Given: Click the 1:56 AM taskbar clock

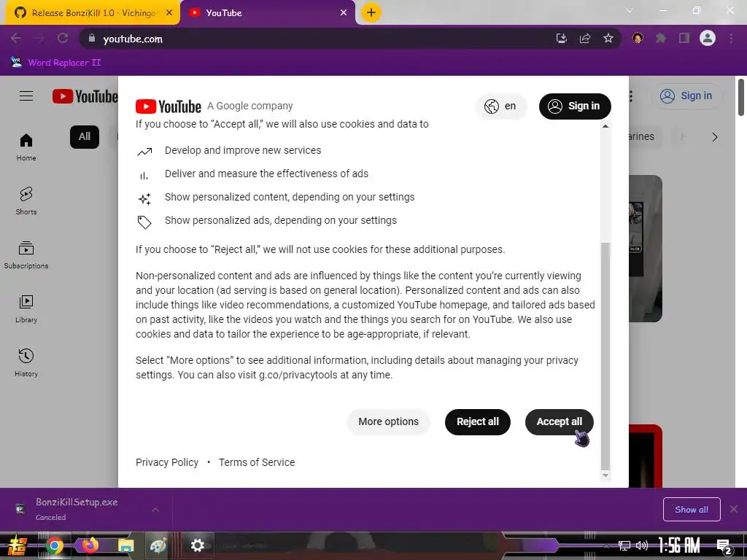Looking at the screenshot, I should click(679, 545).
